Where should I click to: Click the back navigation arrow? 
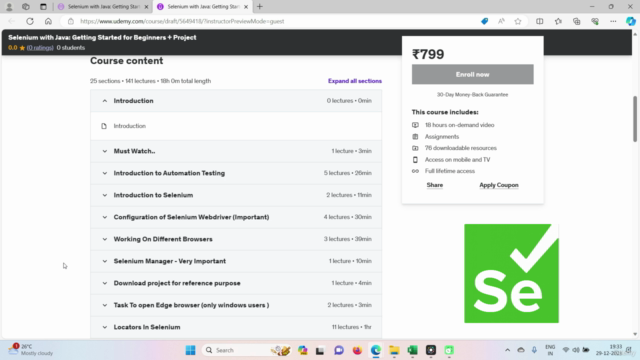[11, 21]
